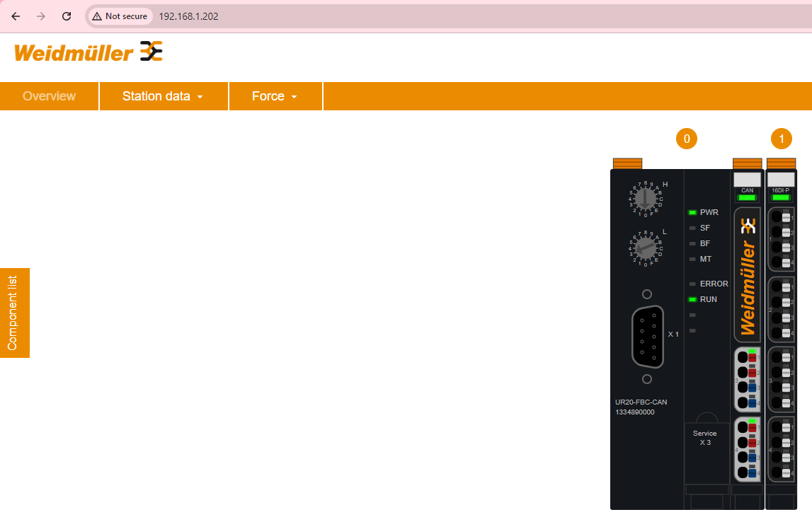Click the BF status LED
The height and width of the screenshot is (517, 812).
692,244
